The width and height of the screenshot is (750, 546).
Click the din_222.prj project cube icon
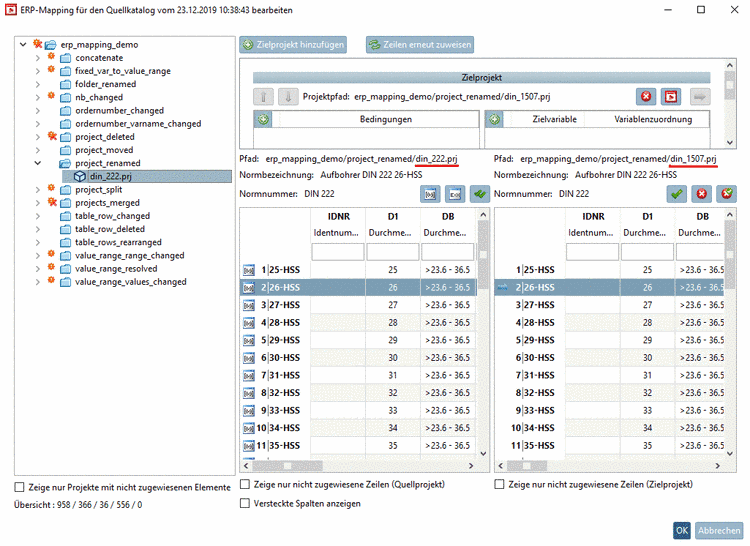coord(79,176)
